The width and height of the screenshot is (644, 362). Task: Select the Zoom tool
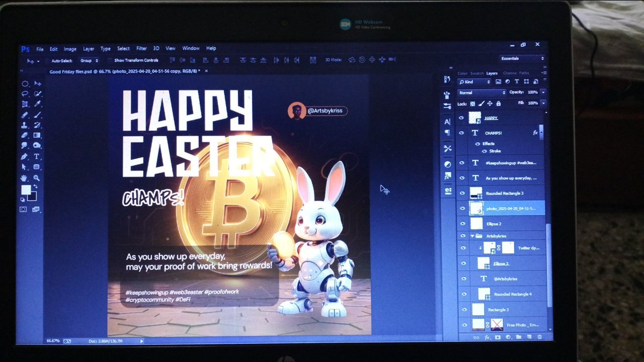point(36,178)
